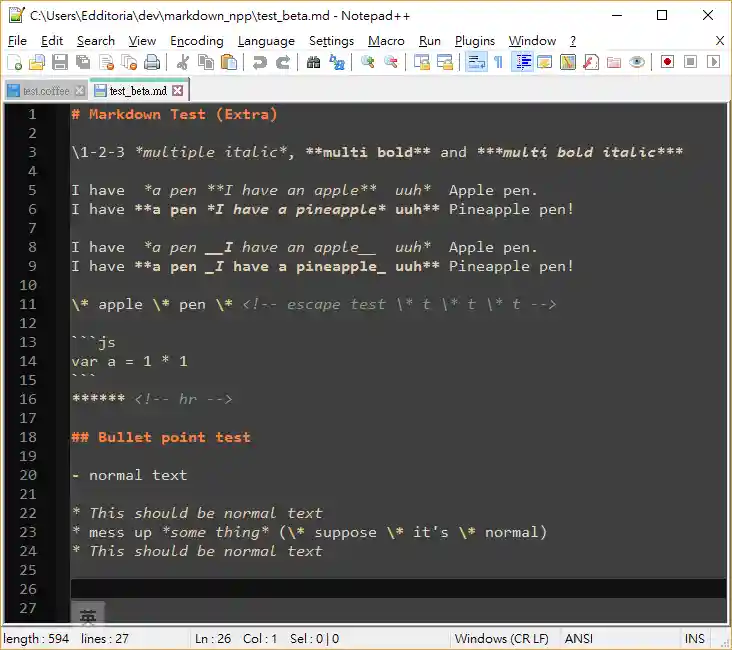Close the test_beta.md tab with red X
Image resolution: width=732 pixels, height=650 pixels.
pyautogui.click(x=177, y=91)
